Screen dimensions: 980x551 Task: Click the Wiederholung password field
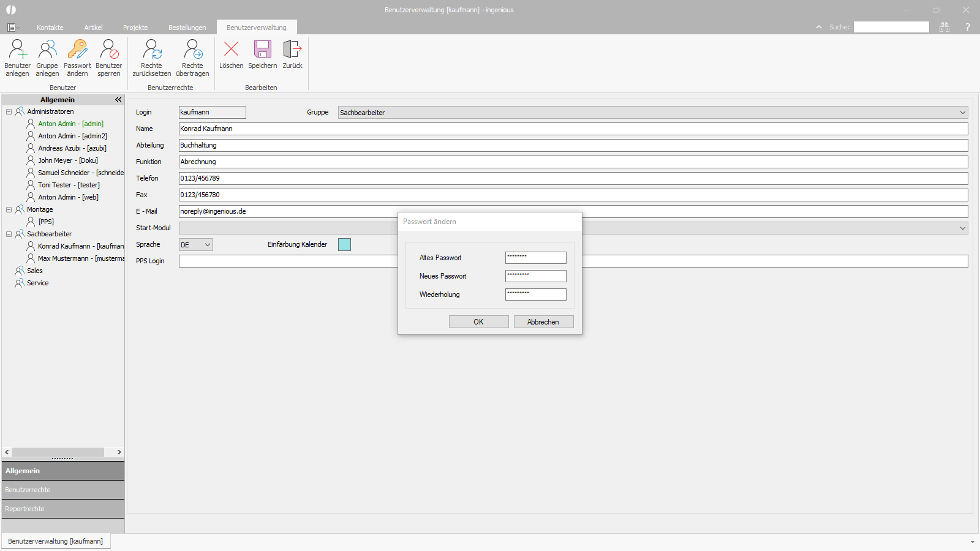click(x=536, y=294)
